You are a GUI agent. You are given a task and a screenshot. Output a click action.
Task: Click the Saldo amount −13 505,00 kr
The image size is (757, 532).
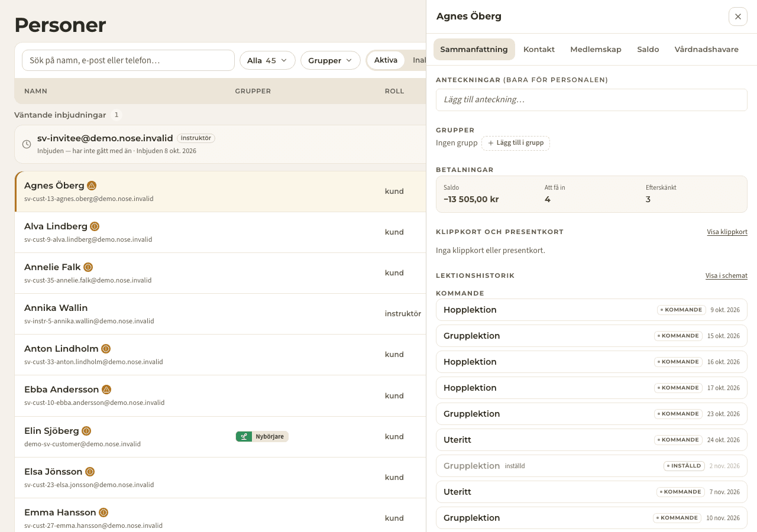tap(471, 199)
